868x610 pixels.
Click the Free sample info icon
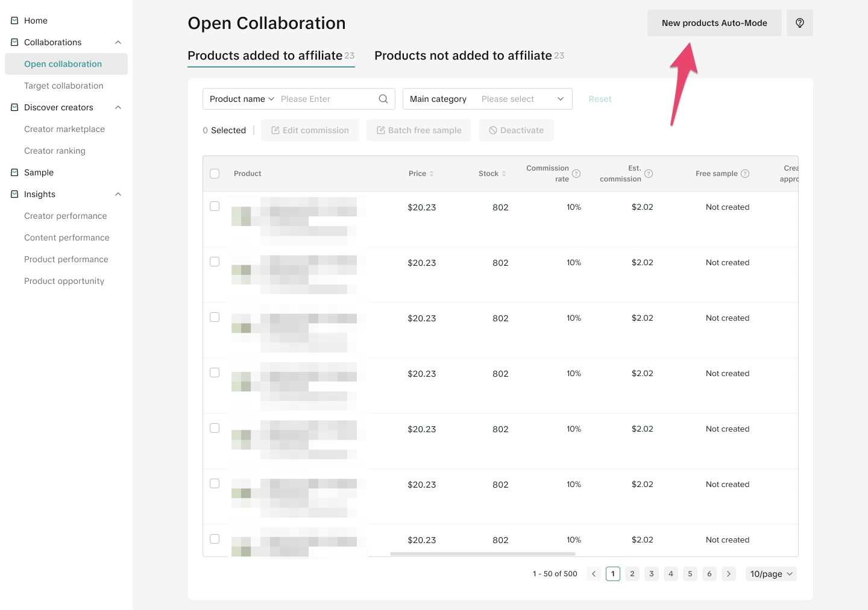click(x=745, y=174)
